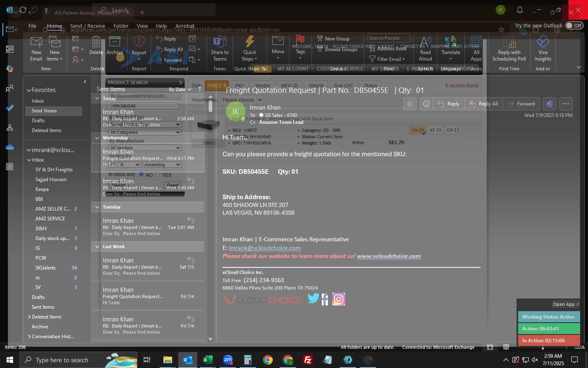Open more actions ellipsis in reading pane
This screenshot has width=588, height=368.
pos(566,104)
